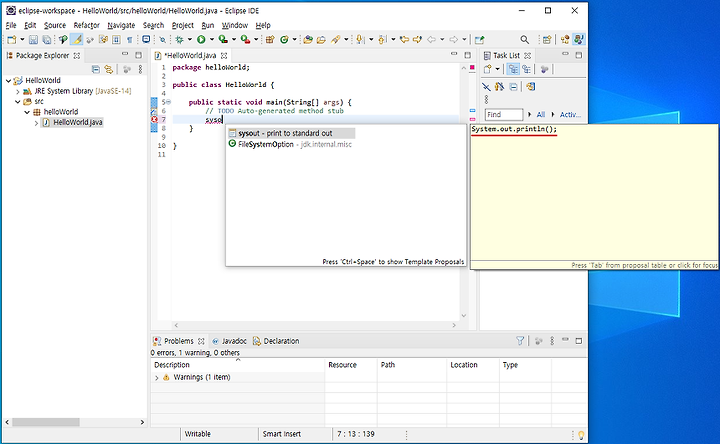Screen dimensions: 720x444
Task: Open the Debug dropdown arrow
Action: tap(190, 40)
